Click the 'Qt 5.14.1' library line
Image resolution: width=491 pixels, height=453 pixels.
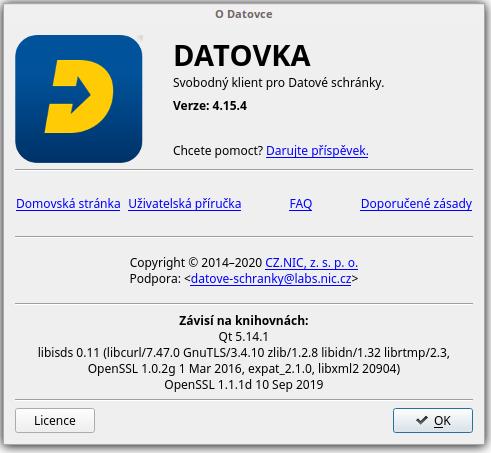(x=244, y=336)
